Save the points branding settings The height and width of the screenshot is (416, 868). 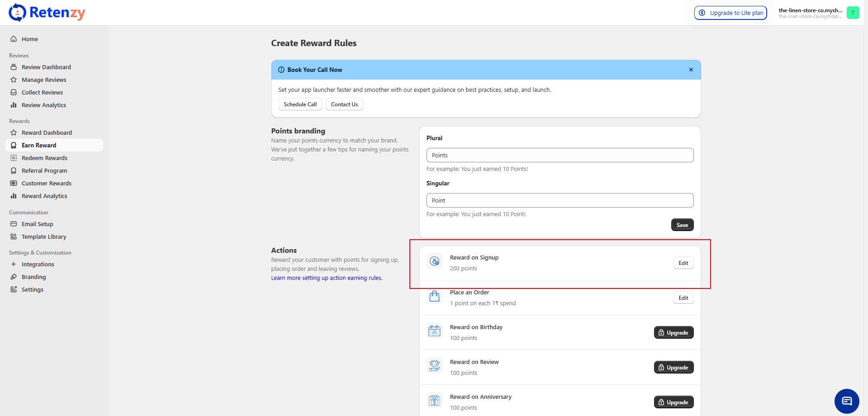682,225
